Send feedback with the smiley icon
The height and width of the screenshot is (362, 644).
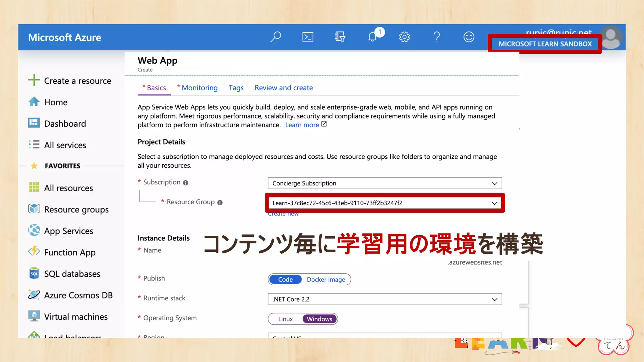pos(469,37)
